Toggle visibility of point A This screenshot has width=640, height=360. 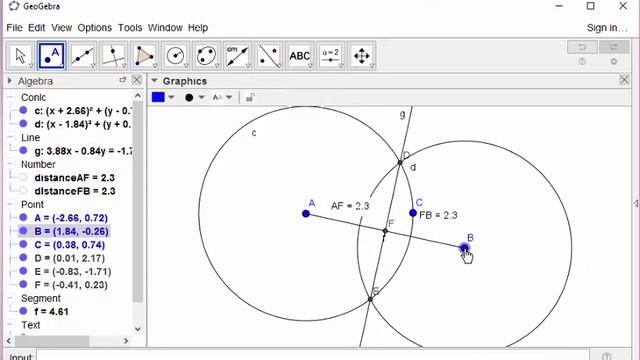(x=23, y=218)
